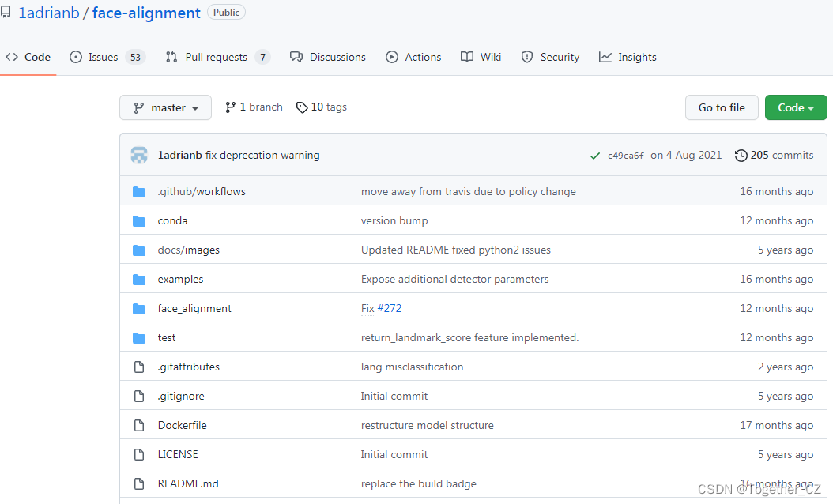Click the Actions play icon in the navigation
Screen dimensions: 833x504
click(392, 56)
